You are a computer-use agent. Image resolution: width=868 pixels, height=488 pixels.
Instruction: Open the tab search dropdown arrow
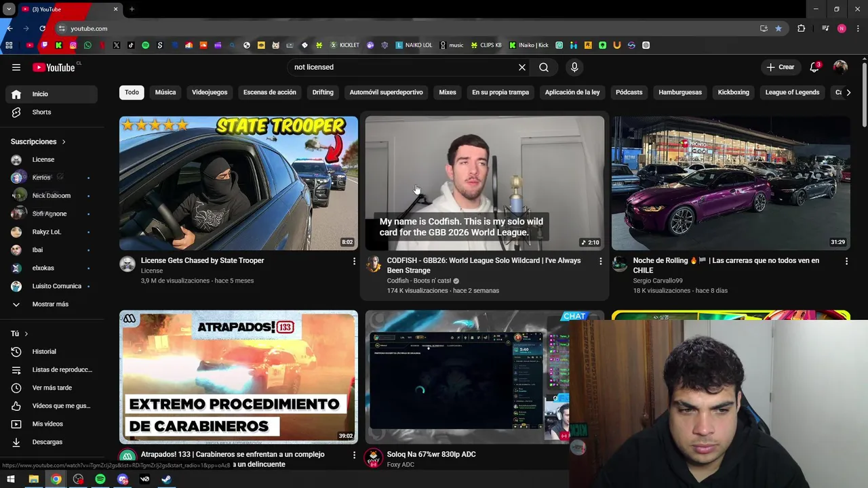point(9,9)
